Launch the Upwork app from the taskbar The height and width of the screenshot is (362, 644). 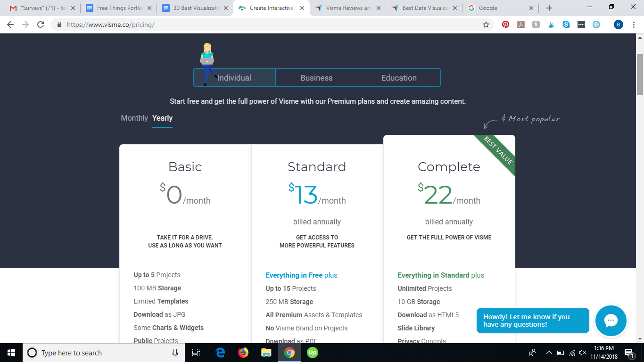click(312, 353)
